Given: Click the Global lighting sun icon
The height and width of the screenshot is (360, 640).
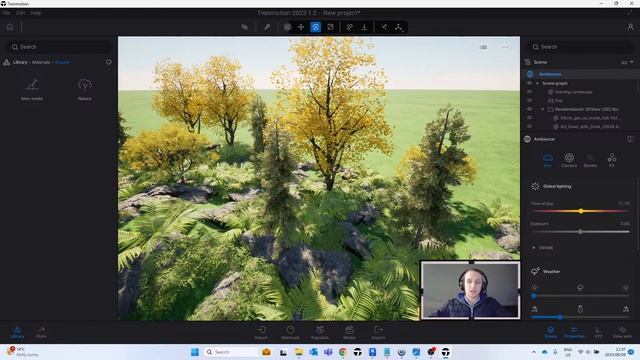Looking at the screenshot, I should 535,187.
